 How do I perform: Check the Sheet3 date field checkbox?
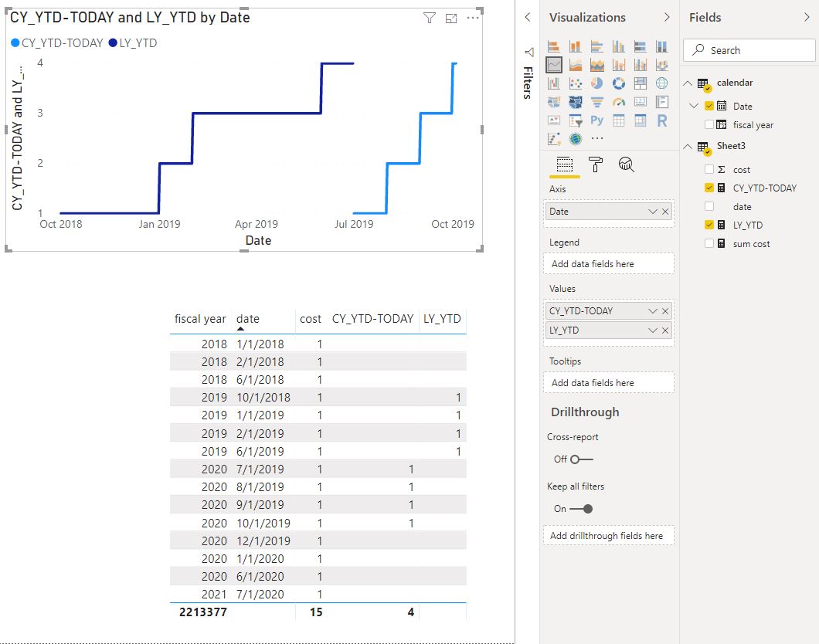pos(709,206)
